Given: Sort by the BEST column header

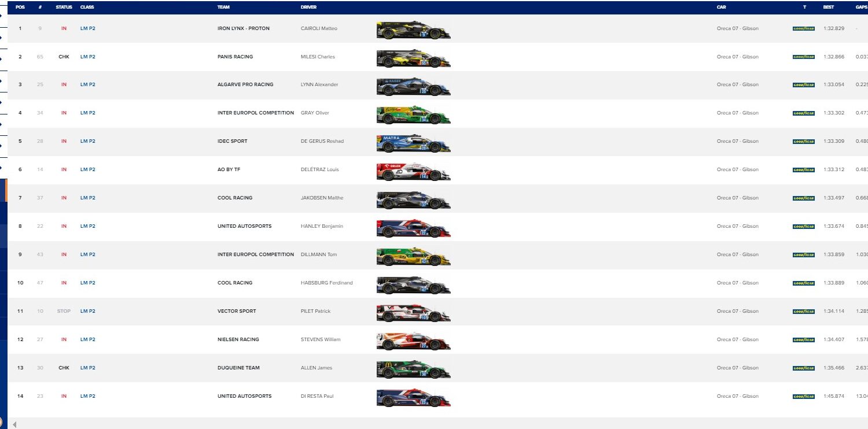Looking at the screenshot, I should tap(828, 8).
